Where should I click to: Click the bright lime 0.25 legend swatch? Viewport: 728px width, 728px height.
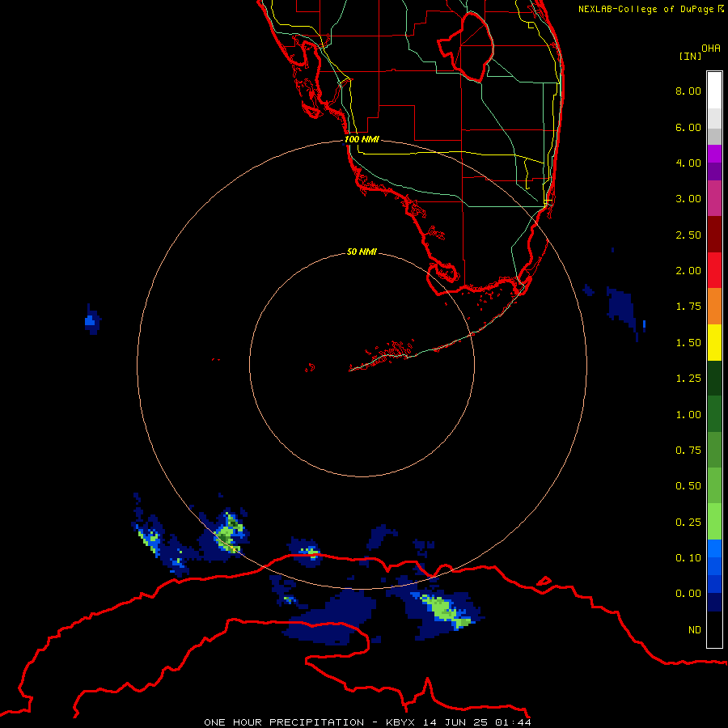714,522
